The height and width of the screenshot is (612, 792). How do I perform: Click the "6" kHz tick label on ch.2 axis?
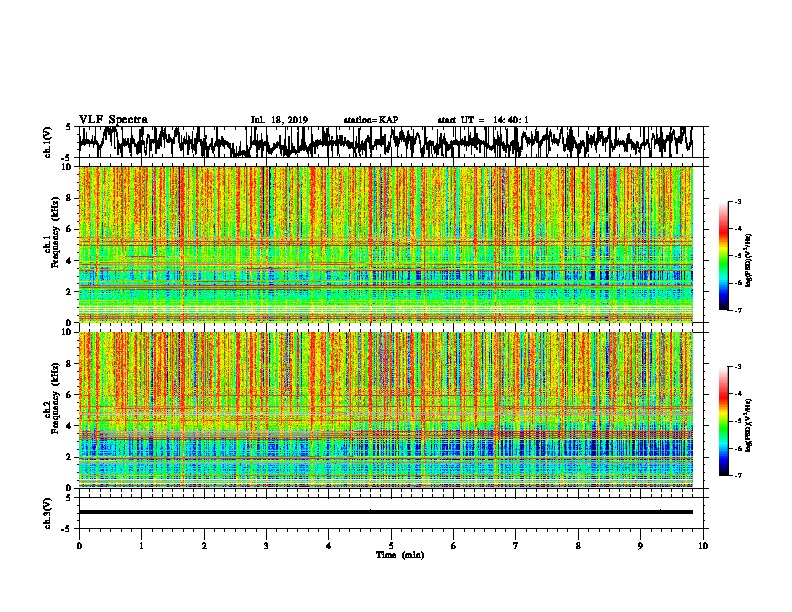(70, 395)
